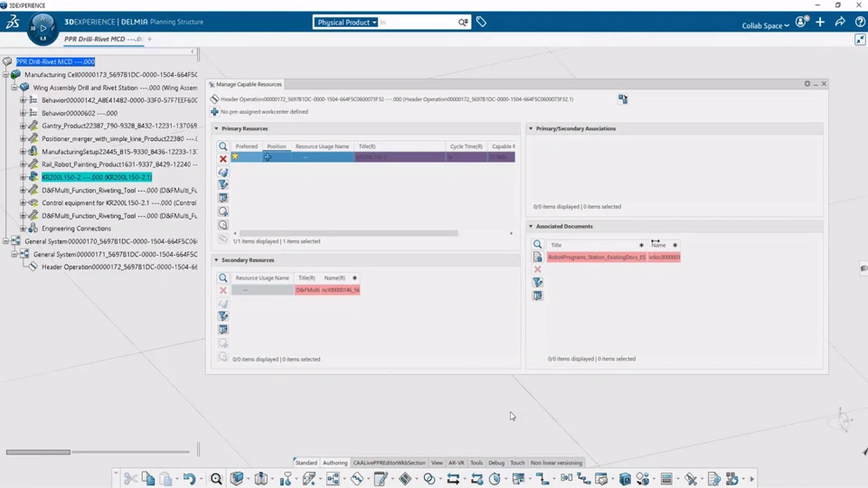Image resolution: width=868 pixels, height=488 pixels.
Task: Toggle the Preferred star in primary resource row
Action: click(235, 157)
